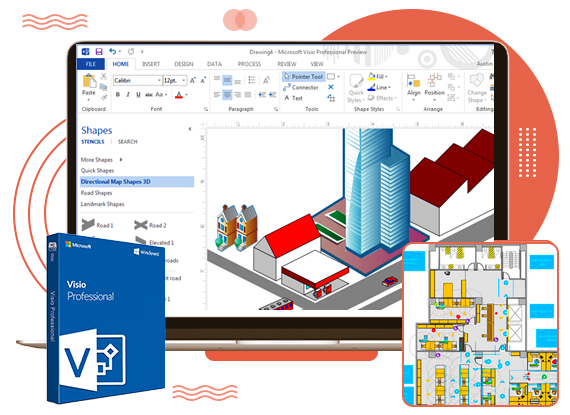The height and width of the screenshot is (415, 570).
Task: Choose the Text tool
Action: click(x=293, y=98)
